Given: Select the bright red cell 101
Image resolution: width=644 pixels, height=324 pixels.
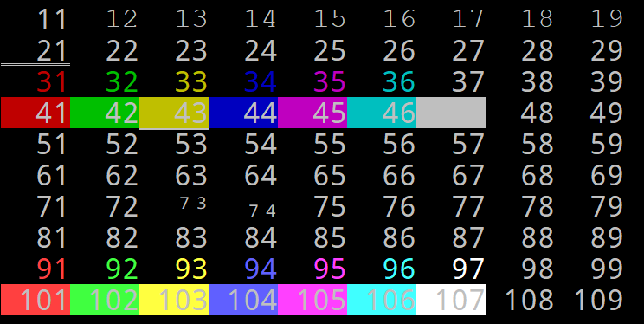Looking at the screenshot, I should pyautogui.click(x=35, y=300).
